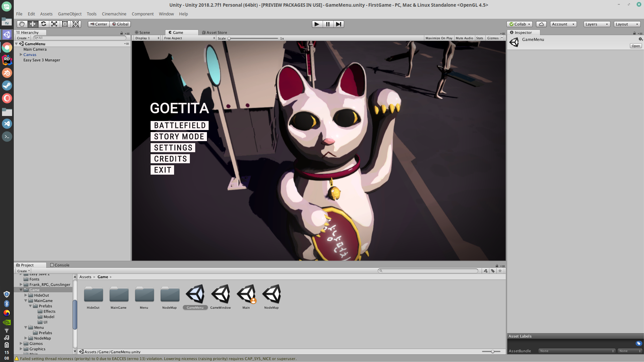Toggle the Project panel lock

[x=497, y=266]
